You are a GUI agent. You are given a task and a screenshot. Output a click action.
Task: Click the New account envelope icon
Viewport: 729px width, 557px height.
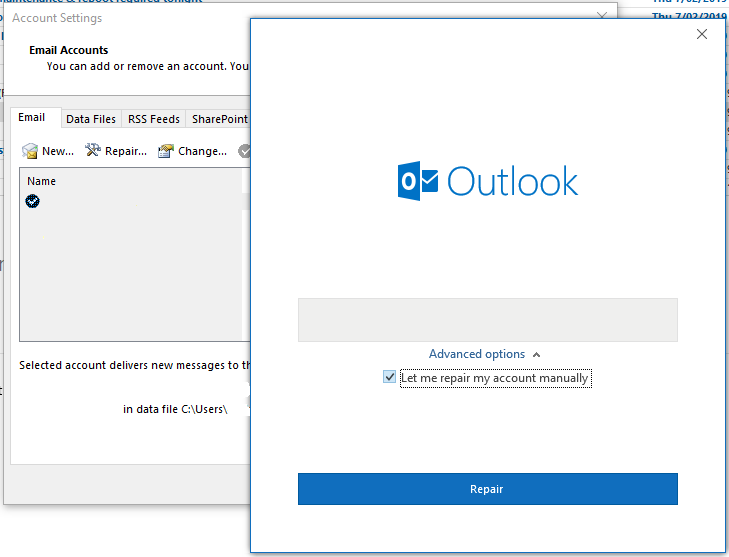pyautogui.click(x=30, y=151)
